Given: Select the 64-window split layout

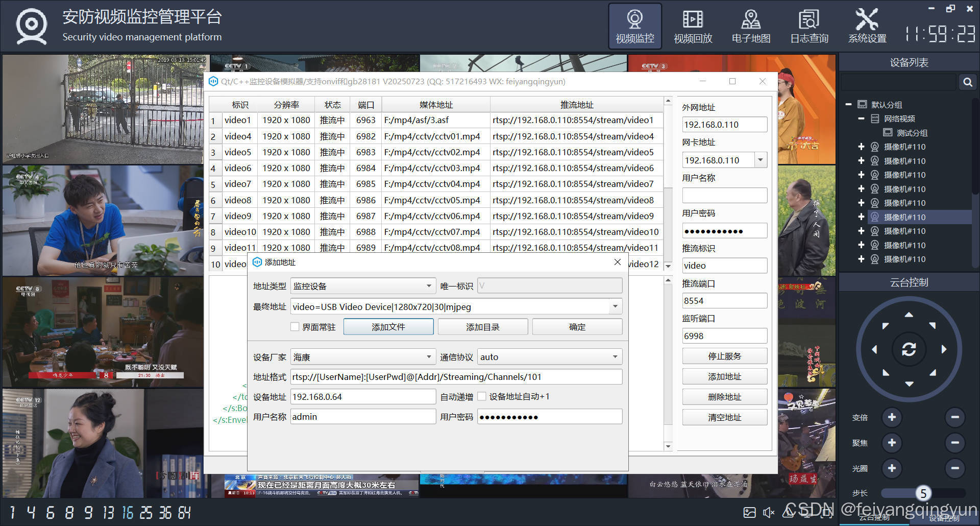Looking at the screenshot, I should coord(184,513).
